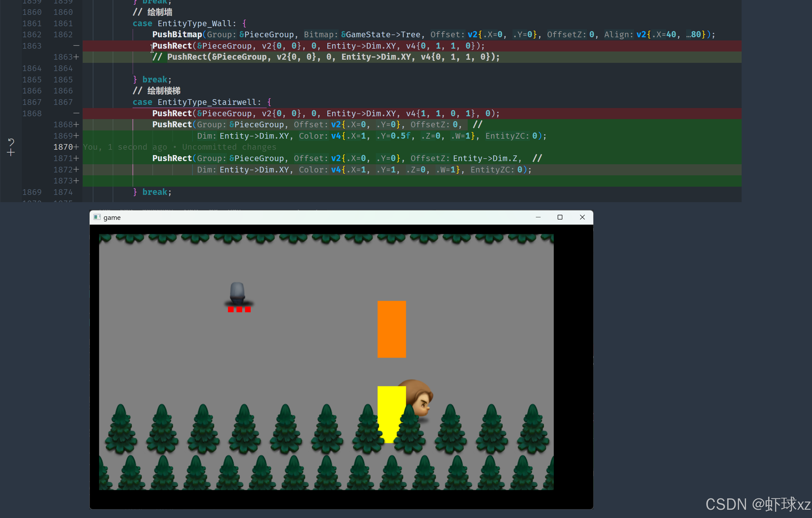Click line number 1873 in gutter
Image resolution: width=812 pixels, height=518 pixels.
point(63,181)
